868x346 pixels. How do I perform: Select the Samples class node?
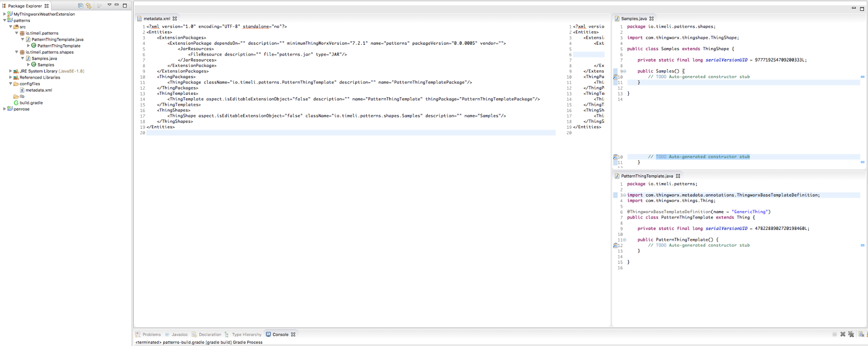(x=46, y=65)
